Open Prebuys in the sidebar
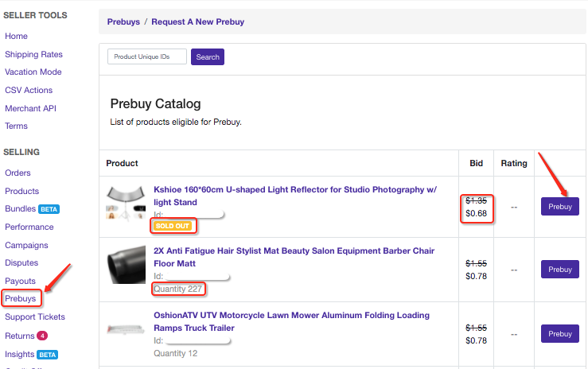588x369 pixels. pos(20,299)
